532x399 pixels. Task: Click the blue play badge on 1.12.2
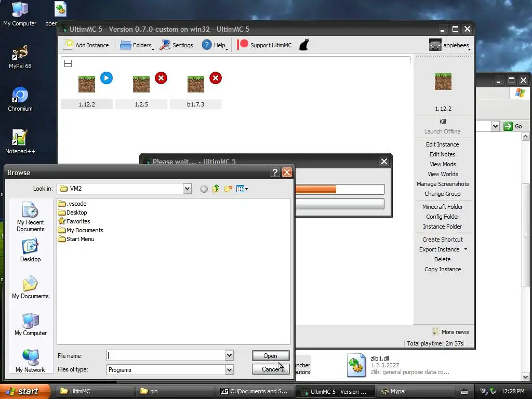click(x=107, y=78)
